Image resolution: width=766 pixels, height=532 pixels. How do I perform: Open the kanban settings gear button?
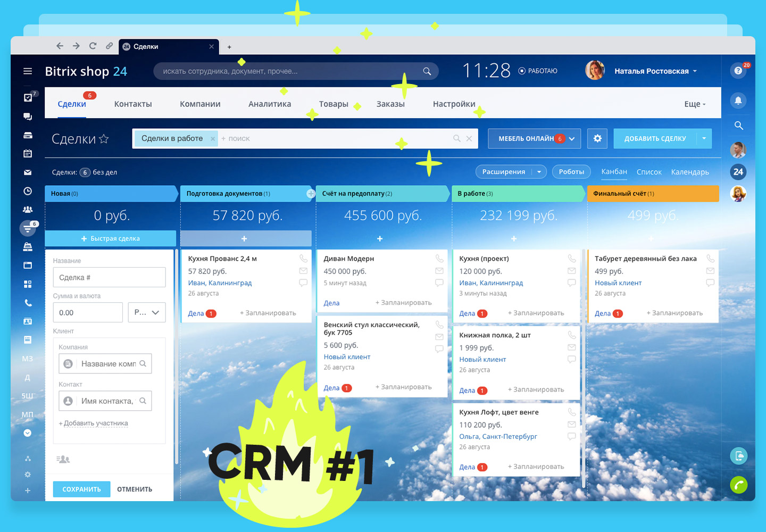pyautogui.click(x=597, y=138)
